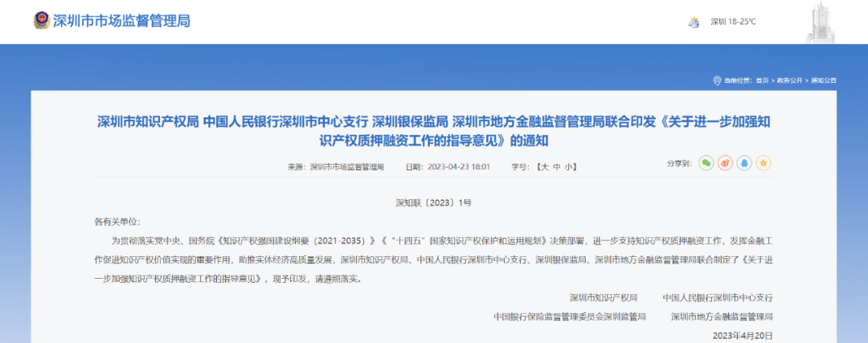Share to QQ icon
Image resolution: width=868 pixels, height=343 pixels.
(744, 163)
